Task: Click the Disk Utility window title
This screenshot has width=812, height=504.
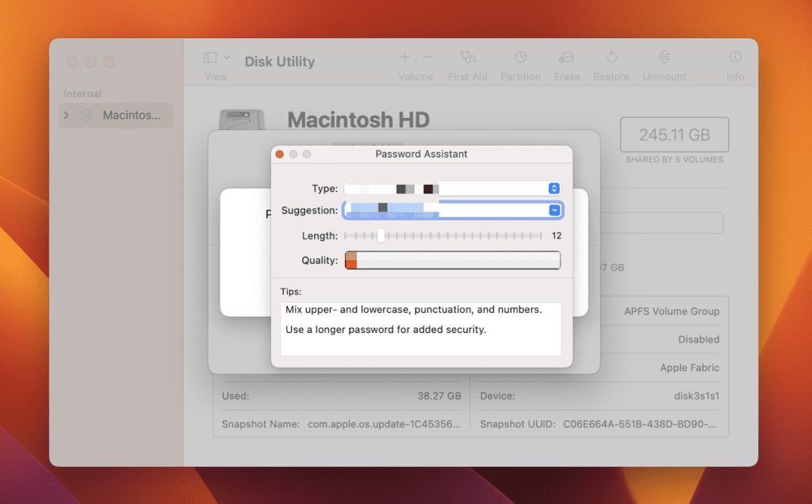Action: pyautogui.click(x=280, y=62)
